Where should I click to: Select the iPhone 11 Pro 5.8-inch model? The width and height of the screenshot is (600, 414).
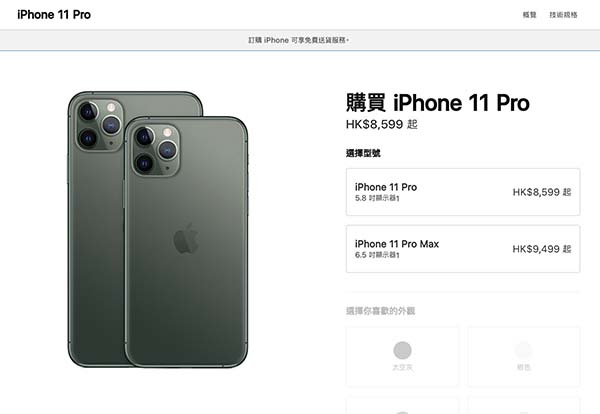(x=463, y=192)
